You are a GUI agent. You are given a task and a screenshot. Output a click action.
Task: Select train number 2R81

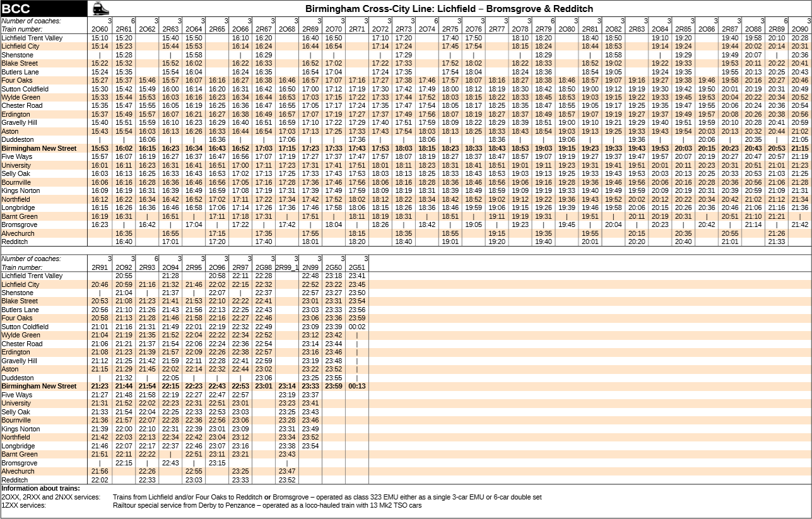[591, 30]
